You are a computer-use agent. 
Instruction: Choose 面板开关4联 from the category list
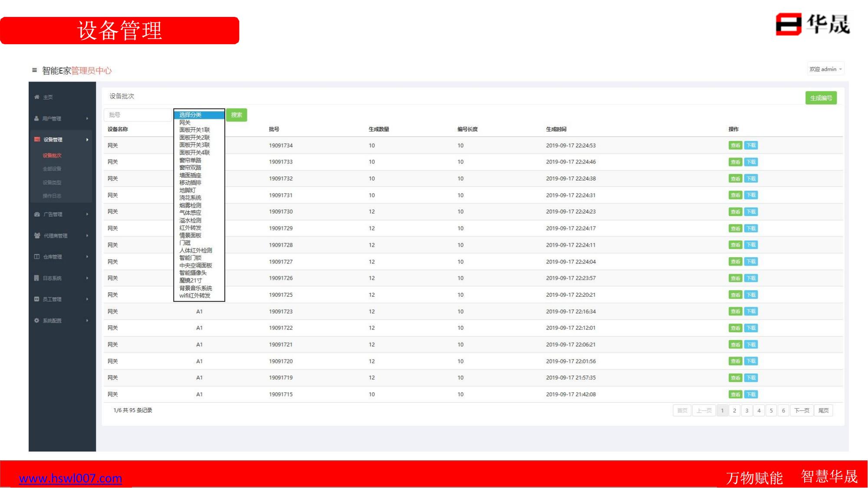coord(194,153)
